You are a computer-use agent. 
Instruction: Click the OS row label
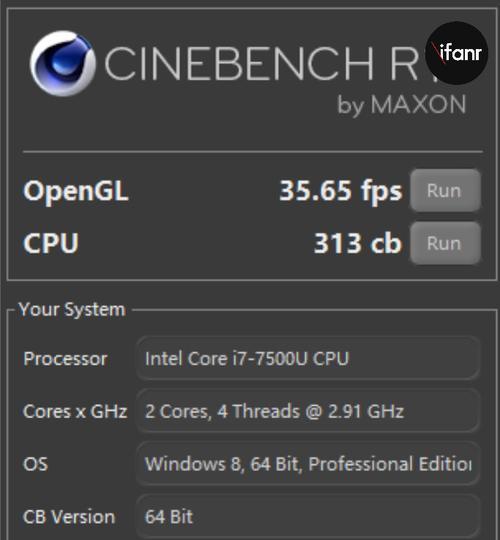click(35, 464)
